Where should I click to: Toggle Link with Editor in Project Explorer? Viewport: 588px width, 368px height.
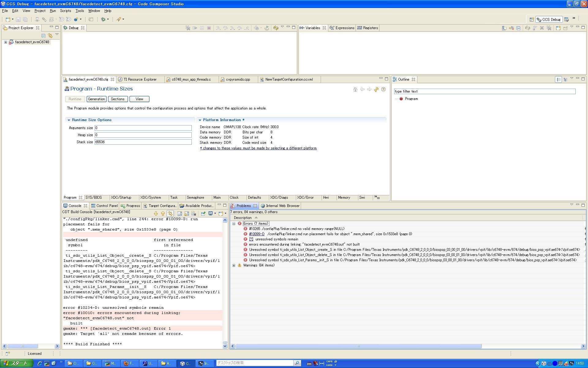pyautogui.click(x=50, y=36)
